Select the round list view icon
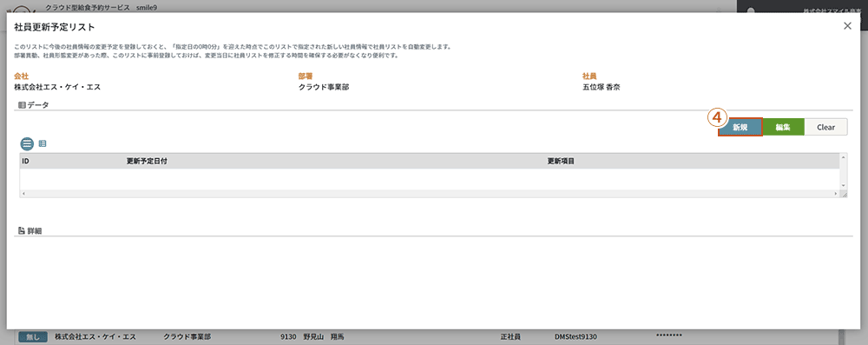Image resolution: width=868 pixels, height=345 pixels. (27, 143)
